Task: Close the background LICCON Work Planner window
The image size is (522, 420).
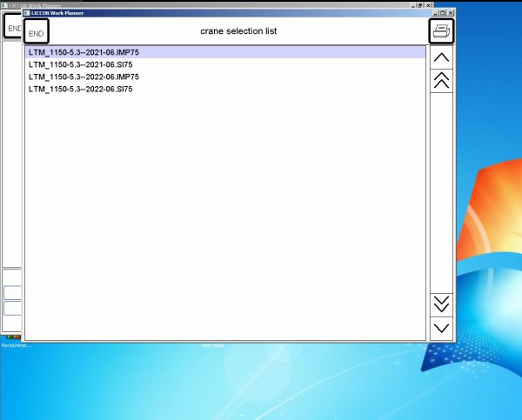Action: (x=429, y=5)
